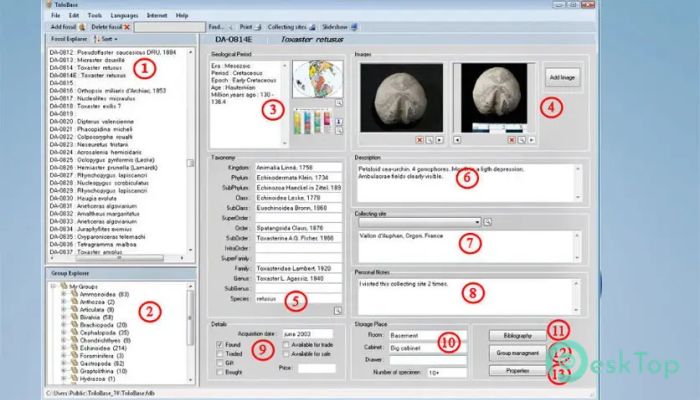
Task: Expand the Bivalvia group
Action: point(63,317)
